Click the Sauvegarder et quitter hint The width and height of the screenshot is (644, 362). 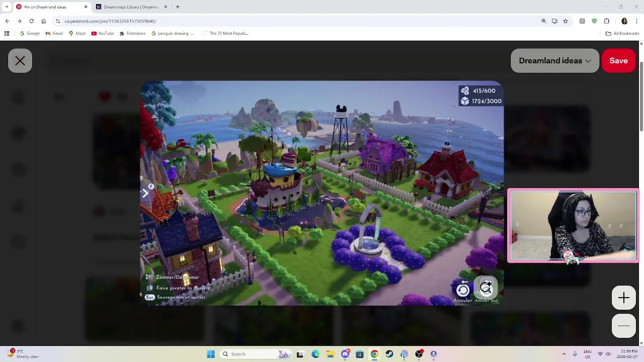pos(181,297)
